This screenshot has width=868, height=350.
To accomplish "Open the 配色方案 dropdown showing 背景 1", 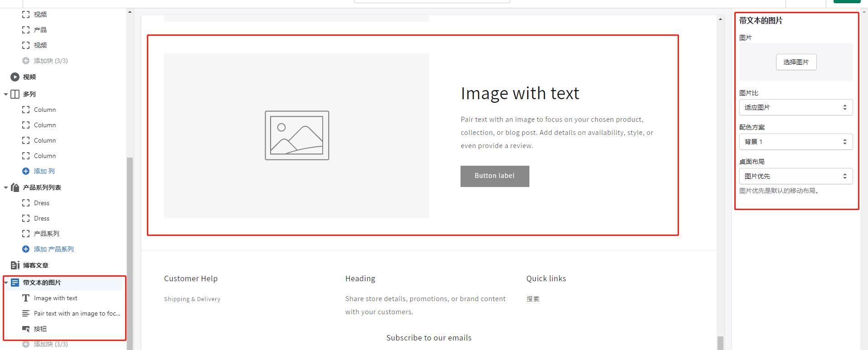I will [796, 142].
